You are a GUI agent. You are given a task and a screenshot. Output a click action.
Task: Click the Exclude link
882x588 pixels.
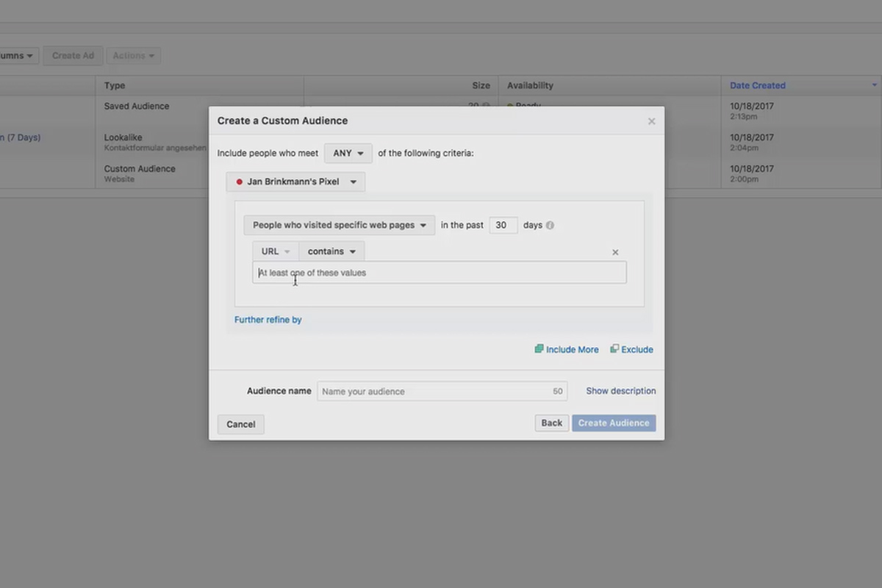[631, 349]
